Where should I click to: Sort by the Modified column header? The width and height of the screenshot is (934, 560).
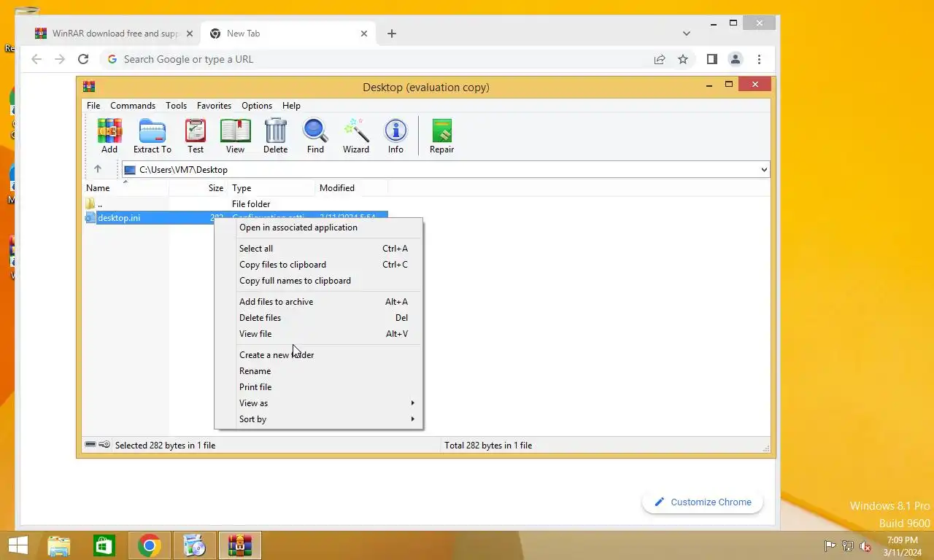click(x=352, y=188)
